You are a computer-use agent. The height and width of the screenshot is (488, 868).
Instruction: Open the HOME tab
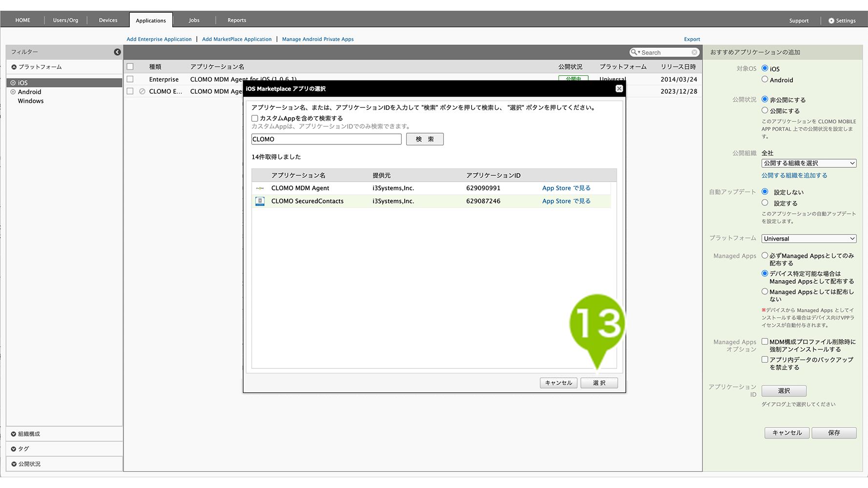pyautogui.click(x=22, y=20)
